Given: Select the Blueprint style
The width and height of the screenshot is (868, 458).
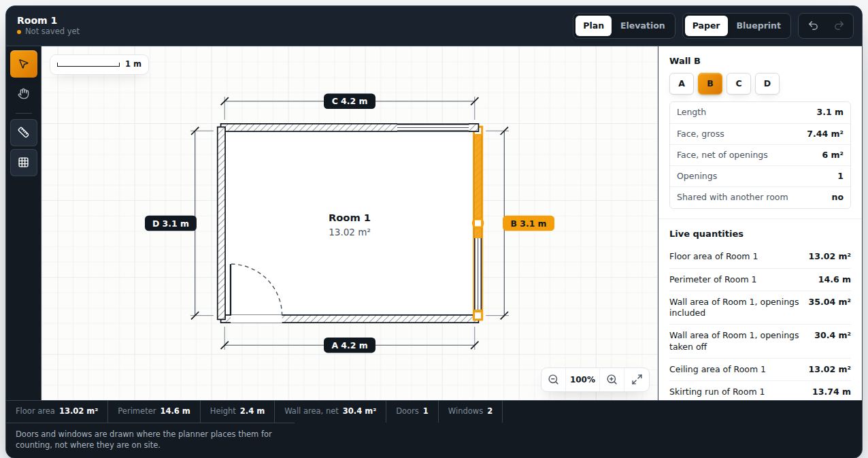Looking at the screenshot, I should (x=758, y=26).
